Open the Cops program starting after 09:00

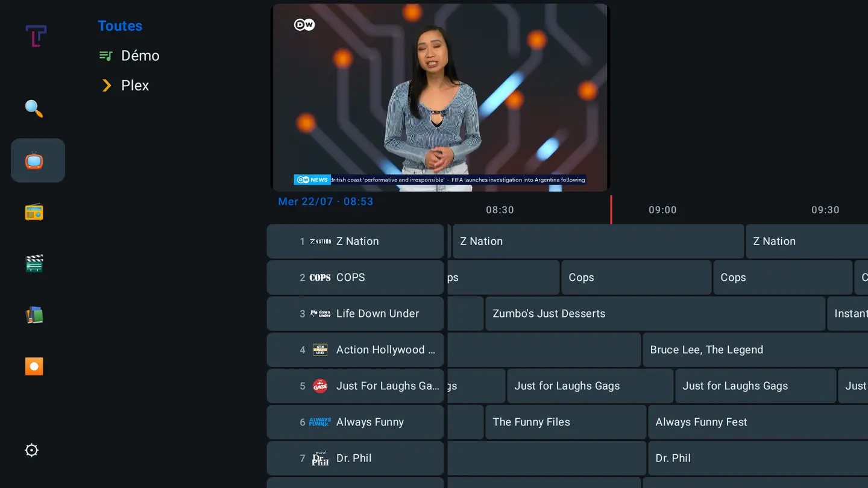pyautogui.click(x=782, y=277)
